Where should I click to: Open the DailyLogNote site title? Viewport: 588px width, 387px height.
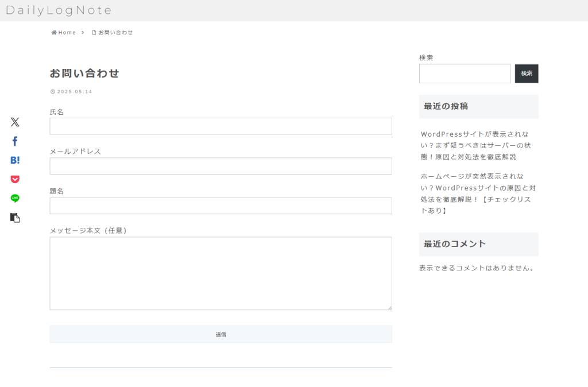pos(59,10)
